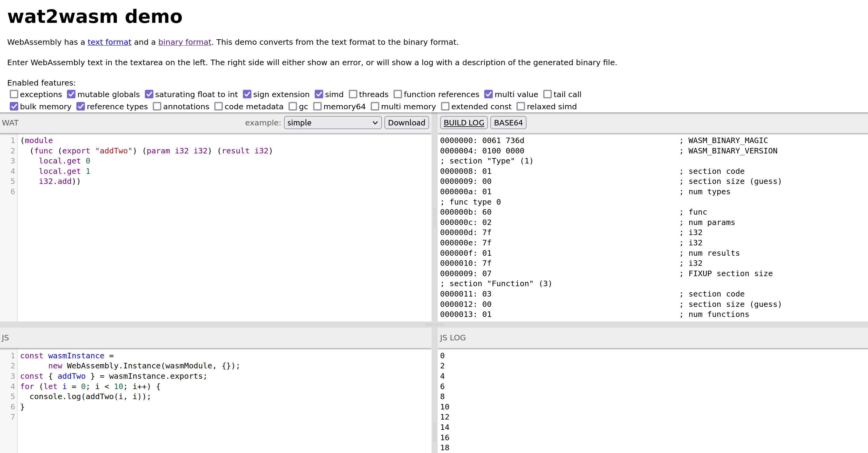The width and height of the screenshot is (868, 453).
Task: Click "addTwo" string in WAT code
Action: [x=114, y=151]
